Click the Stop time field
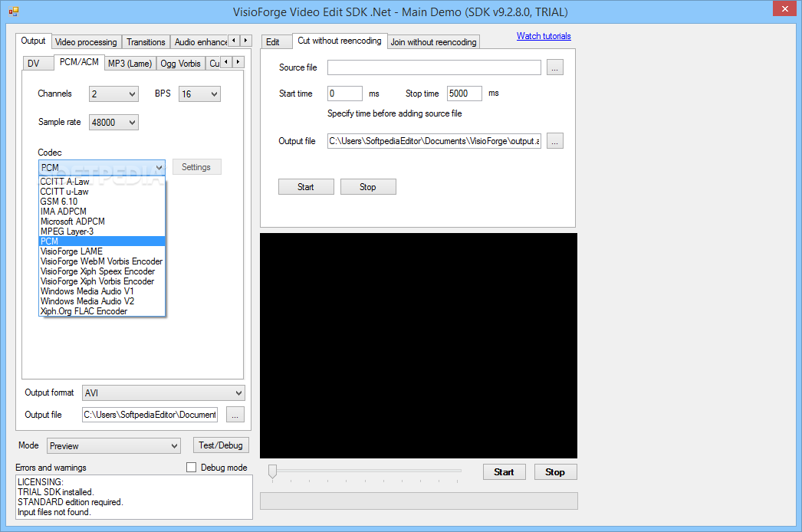Image resolution: width=802 pixels, height=532 pixels. click(465, 94)
